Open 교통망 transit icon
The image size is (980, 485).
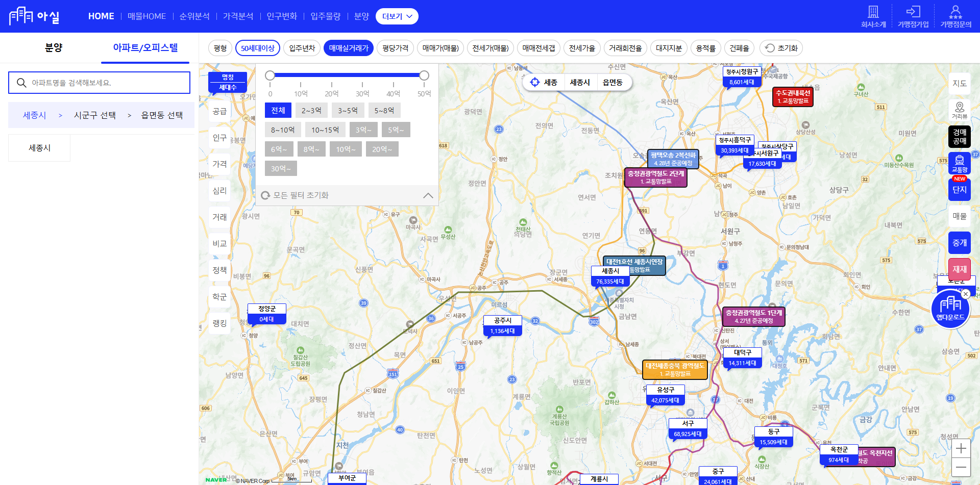[x=960, y=163]
